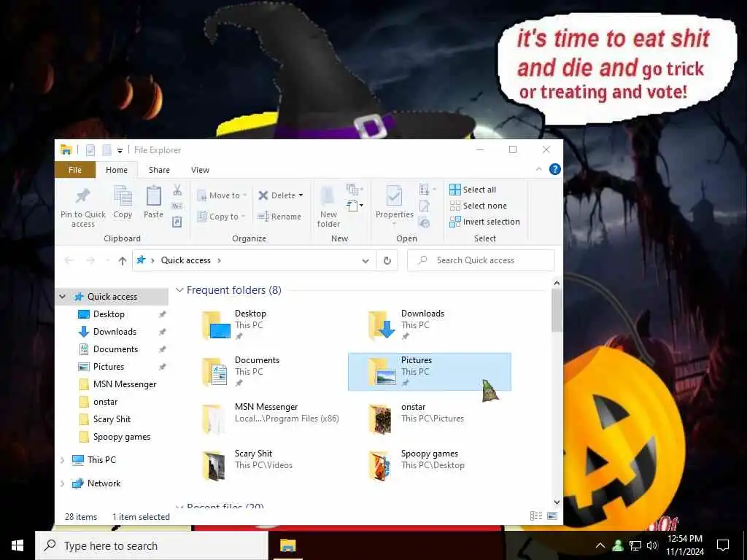This screenshot has width=747, height=560.
Task: Select Downloads in the navigation pane
Action: tap(113, 332)
